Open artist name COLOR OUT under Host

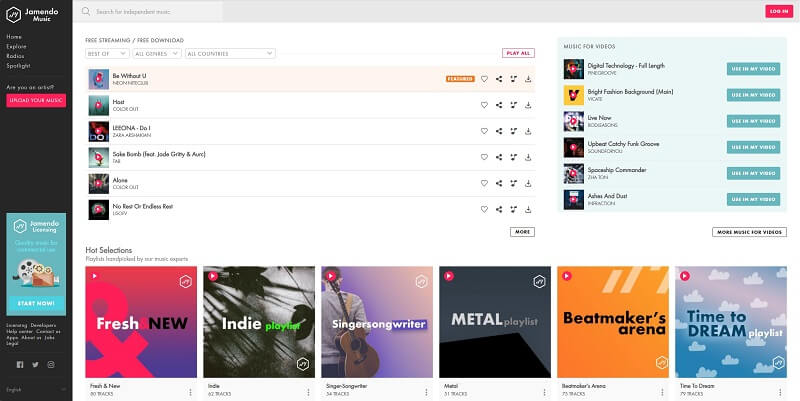tap(126, 109)
